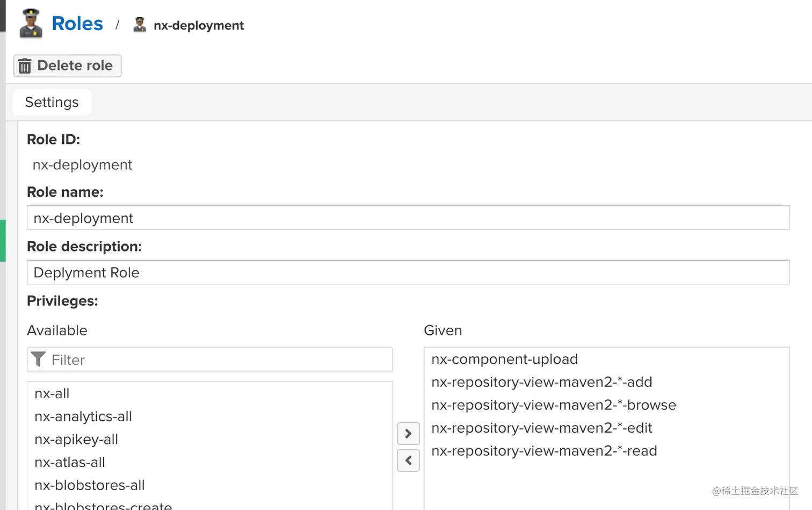
Task: Select nx-repository-view-maven2-*-browse given privilege
Action: [x=553, y=405]
